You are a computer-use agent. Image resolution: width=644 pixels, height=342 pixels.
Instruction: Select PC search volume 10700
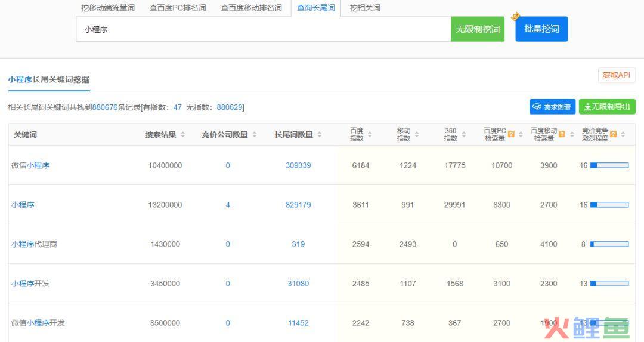(x=502, y=165)
